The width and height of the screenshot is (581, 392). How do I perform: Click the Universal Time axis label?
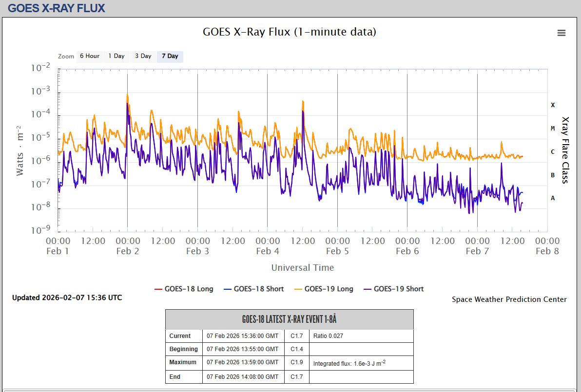(x=303, y=267)
